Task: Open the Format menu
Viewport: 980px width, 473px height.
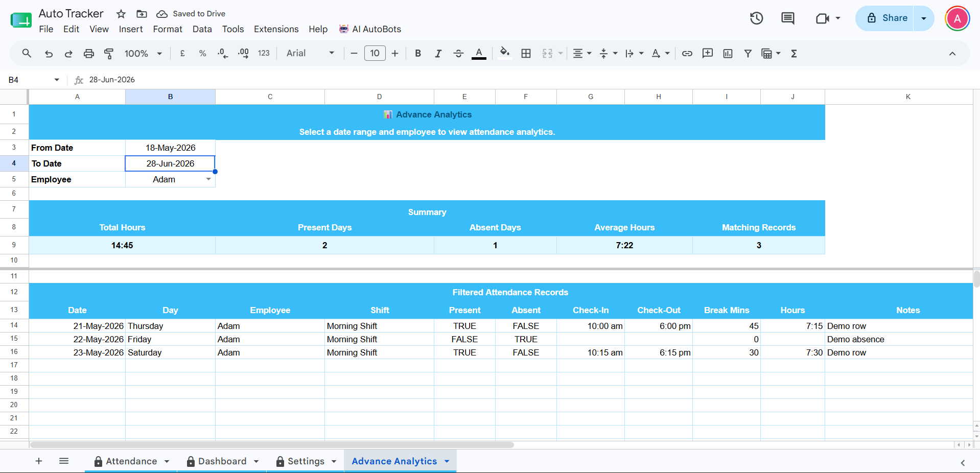Action: [168, 29]
